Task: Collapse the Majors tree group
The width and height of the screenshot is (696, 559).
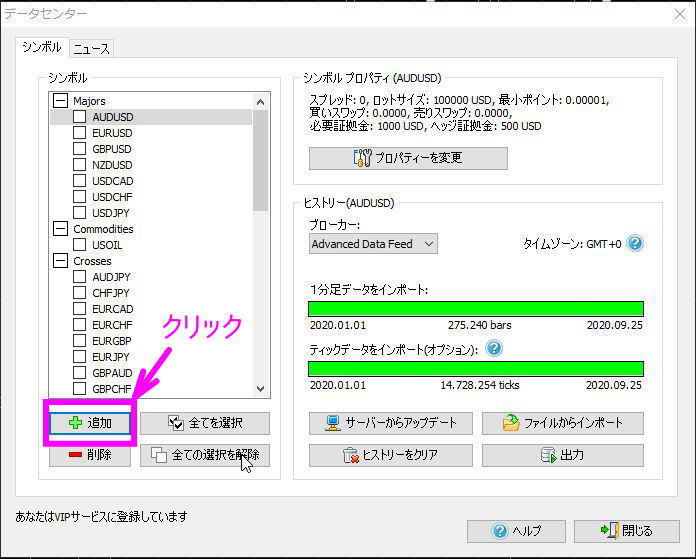Action: pos(60,101)
